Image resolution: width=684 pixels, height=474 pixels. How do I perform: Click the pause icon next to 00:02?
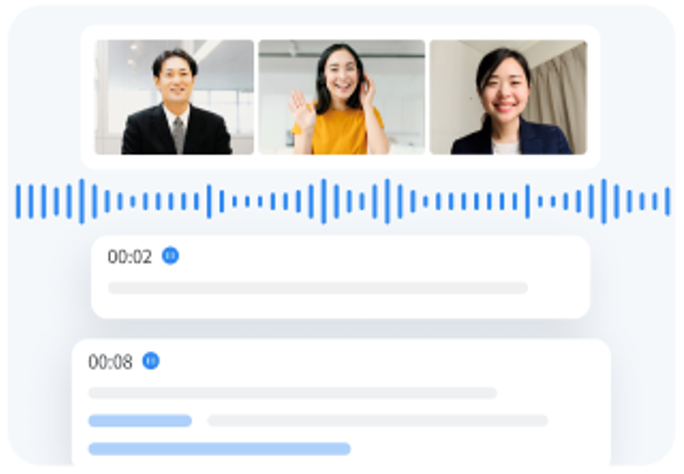tap(170, 256)
